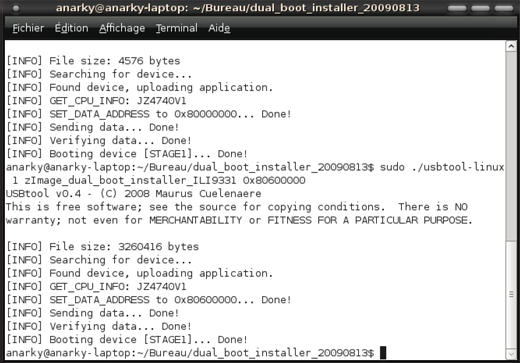Screen dimensions: 520x363
Task: Click the 'File size: 4576 bytes' line
Action: coord(93,61)
